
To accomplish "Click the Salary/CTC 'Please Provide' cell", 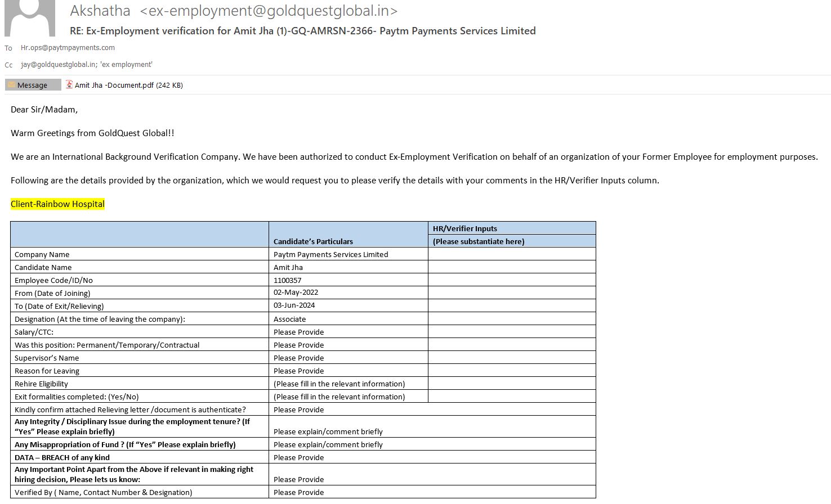I will pos(299,332).
